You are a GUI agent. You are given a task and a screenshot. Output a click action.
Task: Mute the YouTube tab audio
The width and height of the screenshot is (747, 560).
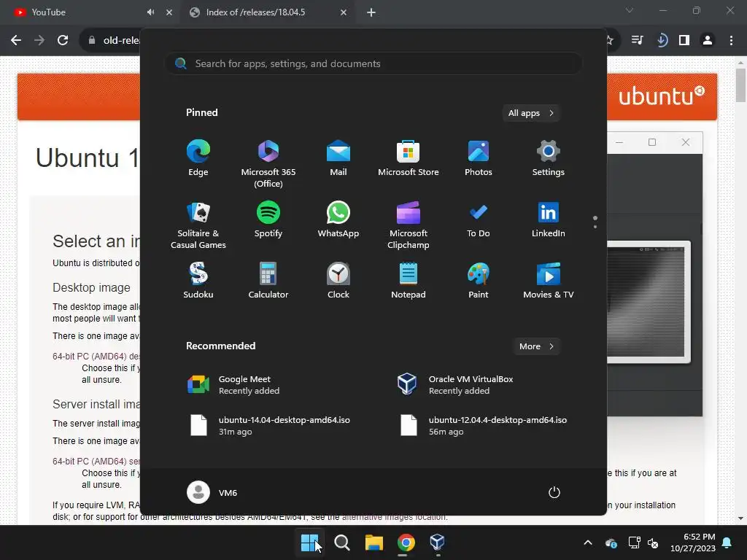point(150,12)
